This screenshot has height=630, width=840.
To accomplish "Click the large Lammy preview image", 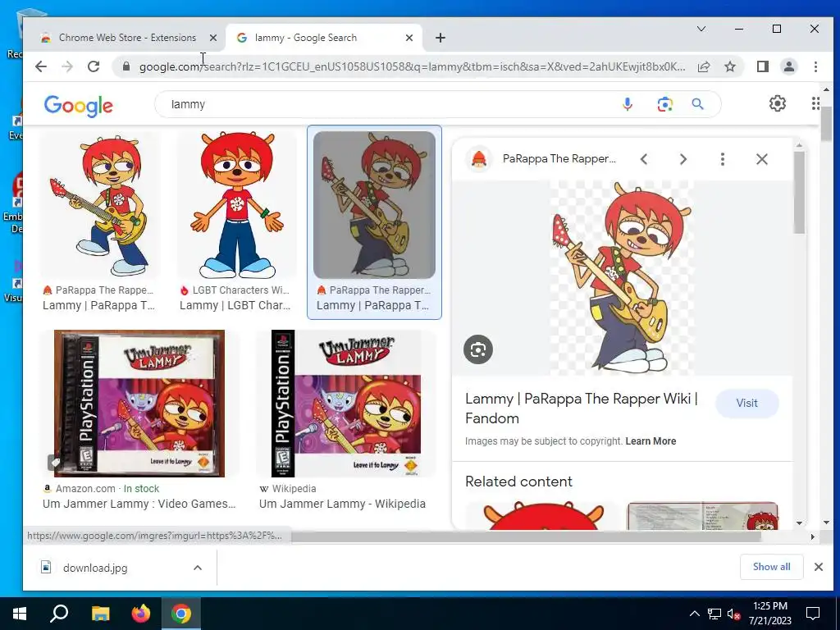I will (622, 277).
